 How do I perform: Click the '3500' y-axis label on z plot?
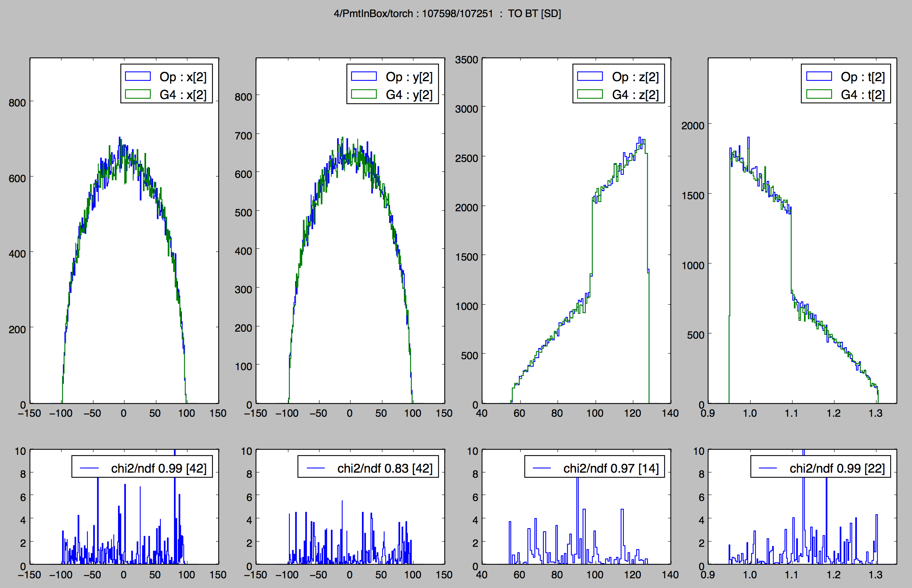466,60
